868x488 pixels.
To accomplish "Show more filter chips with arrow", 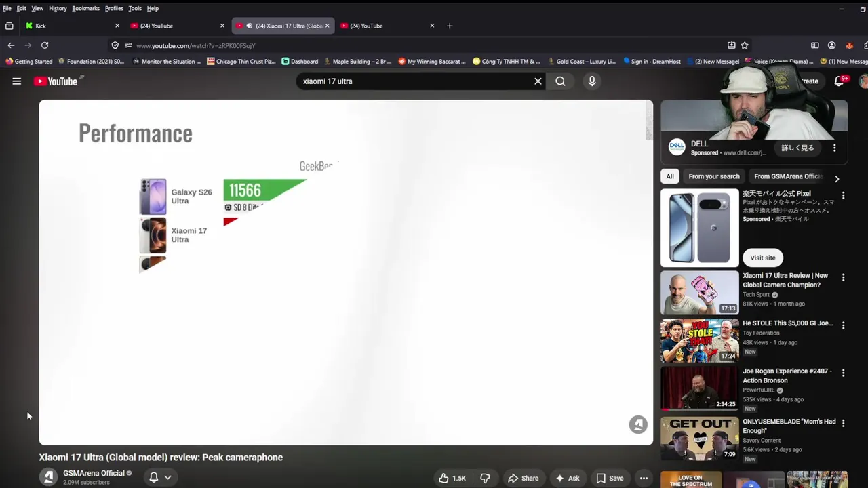I will (837, 179).
